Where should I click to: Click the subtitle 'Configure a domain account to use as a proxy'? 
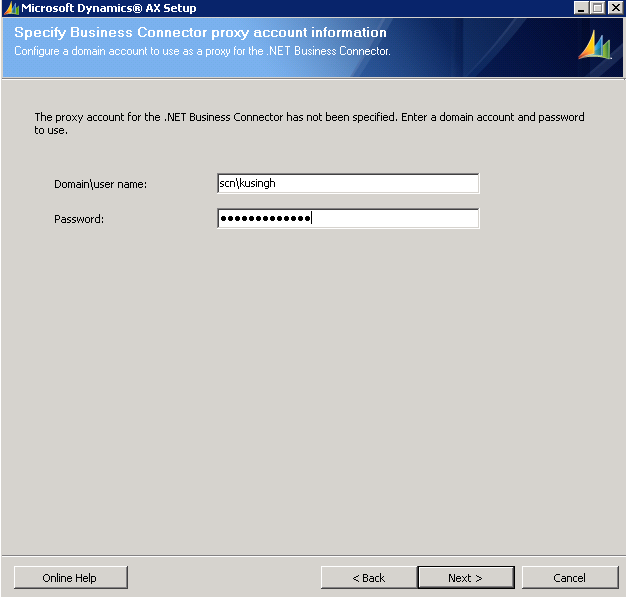click(x=202, y=51)
